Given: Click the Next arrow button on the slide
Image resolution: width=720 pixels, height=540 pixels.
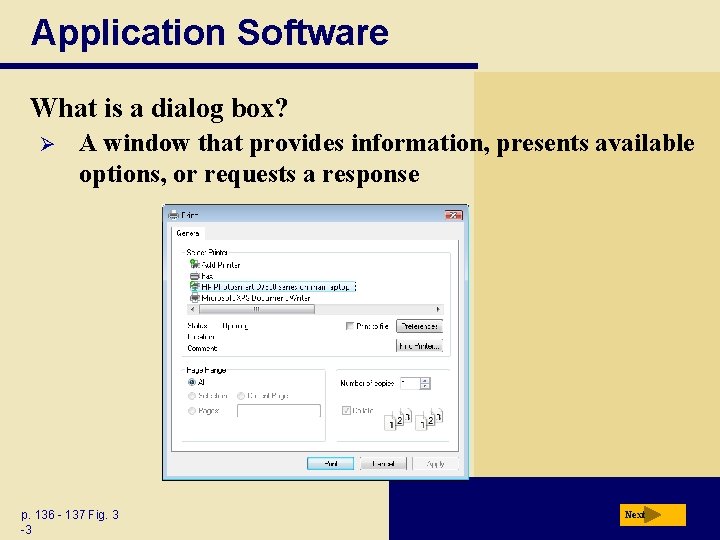Looking at the screenshot, I should tap(652, 515).
